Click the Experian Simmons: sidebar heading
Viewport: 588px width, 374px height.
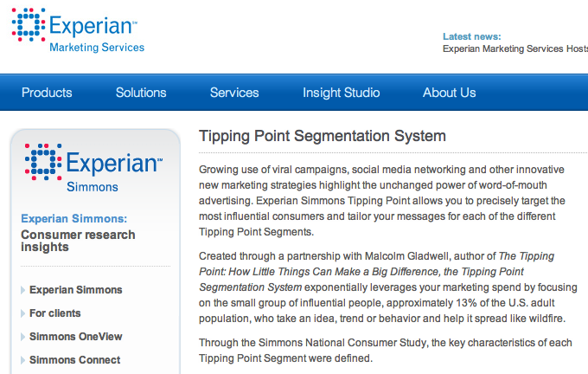(x=73, y=218)
